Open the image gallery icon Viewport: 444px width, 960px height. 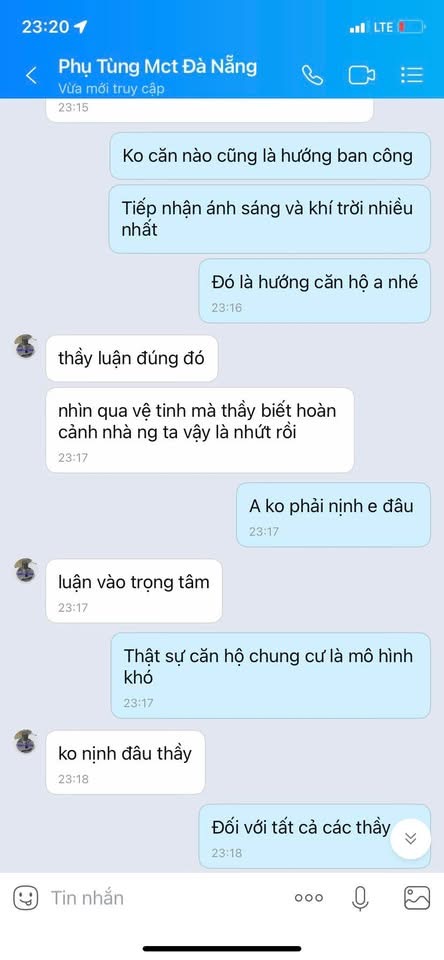point(417,898)
